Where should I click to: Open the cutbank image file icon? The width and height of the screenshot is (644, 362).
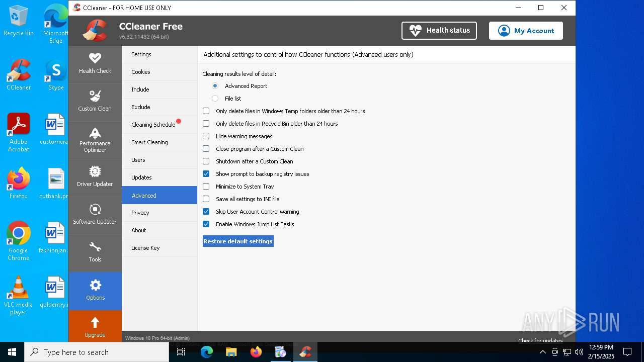54,183
